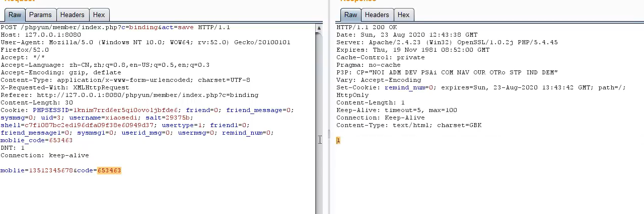Click the HTTP/1.1 200 OK status line
The width and height of the screenshot is (644, 214).
tap(367, 27)
